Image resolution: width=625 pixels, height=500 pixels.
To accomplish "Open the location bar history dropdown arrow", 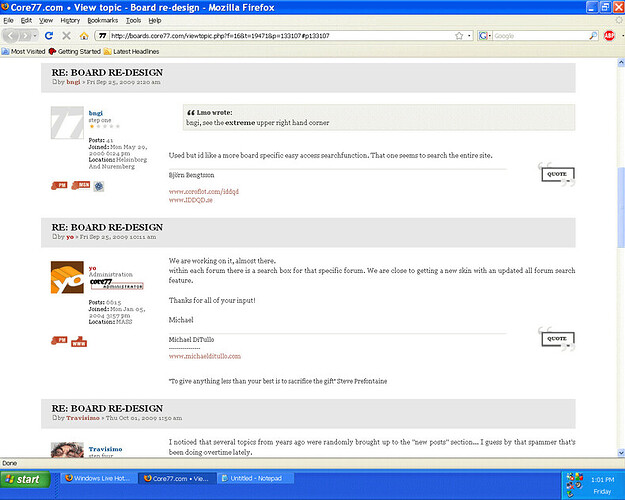I will coord(469,36).
